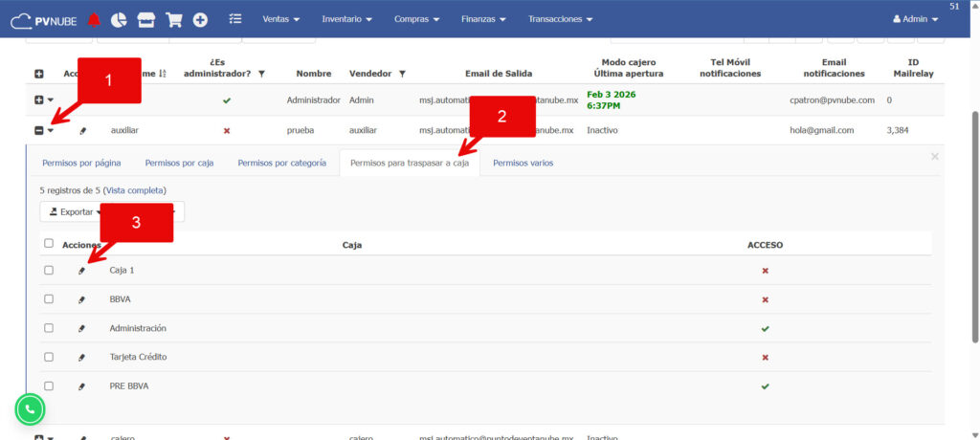Toggle the select-all checkbox beside Acciones
The image size is (980, 440).
[x=49, y=244]
